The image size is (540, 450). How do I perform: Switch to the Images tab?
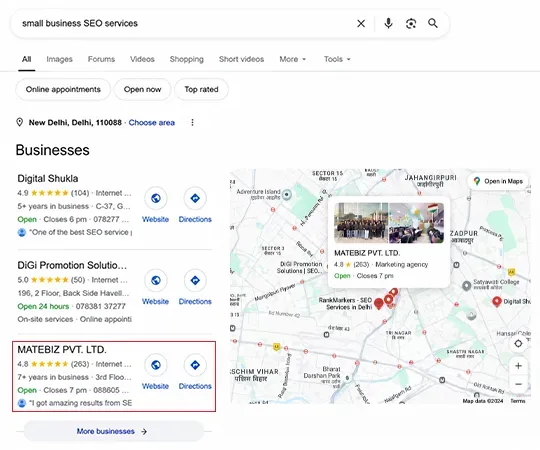pos(59,59)
